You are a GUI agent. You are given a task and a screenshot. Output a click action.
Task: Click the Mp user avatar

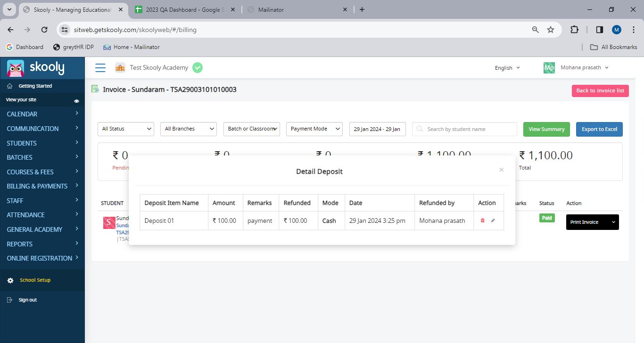[549, 68]
